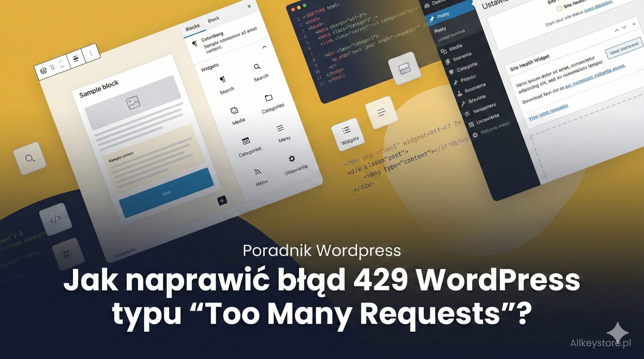Click the floating code brackets tile
The image size is (644, 359).
click(55, 219)
